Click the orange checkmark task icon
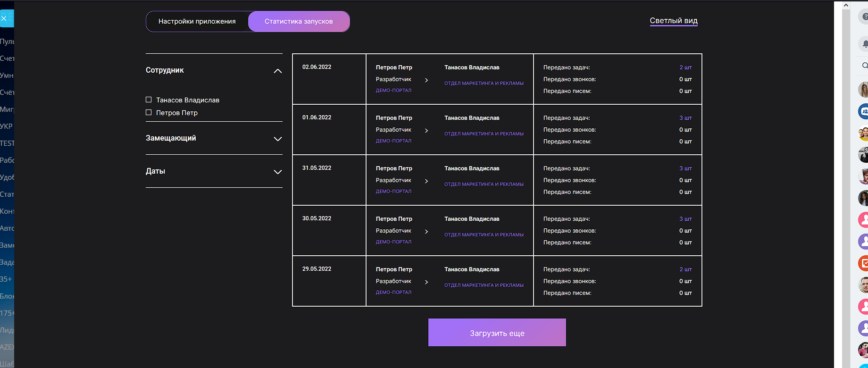Viewport: 868px width, 368px height. pos(864,263)
